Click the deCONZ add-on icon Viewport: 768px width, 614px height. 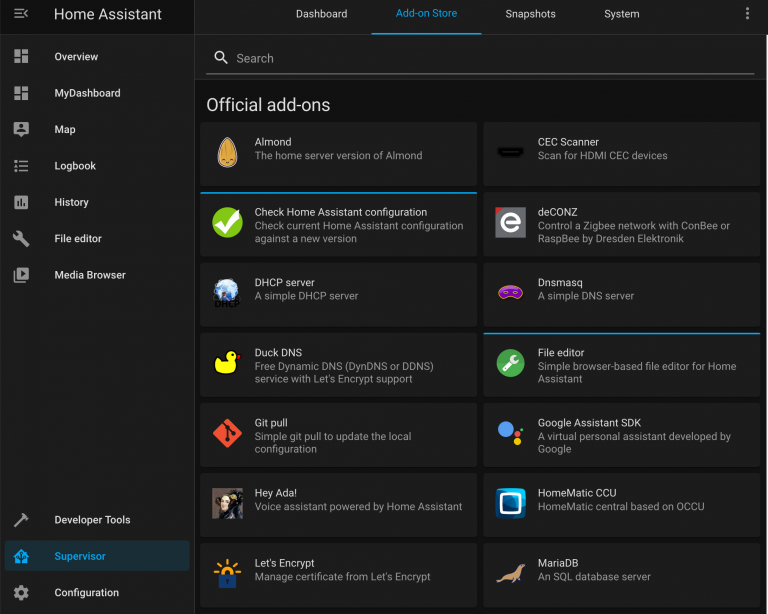click(x=510, y=223)
